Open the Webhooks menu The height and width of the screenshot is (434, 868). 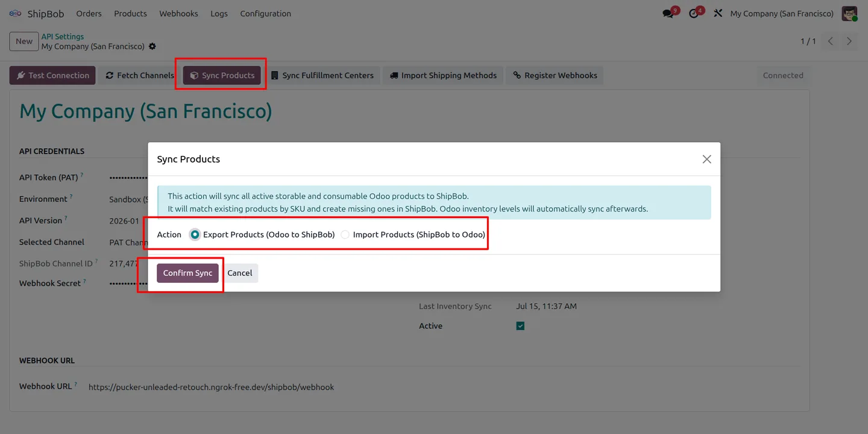tap(178, 13)
